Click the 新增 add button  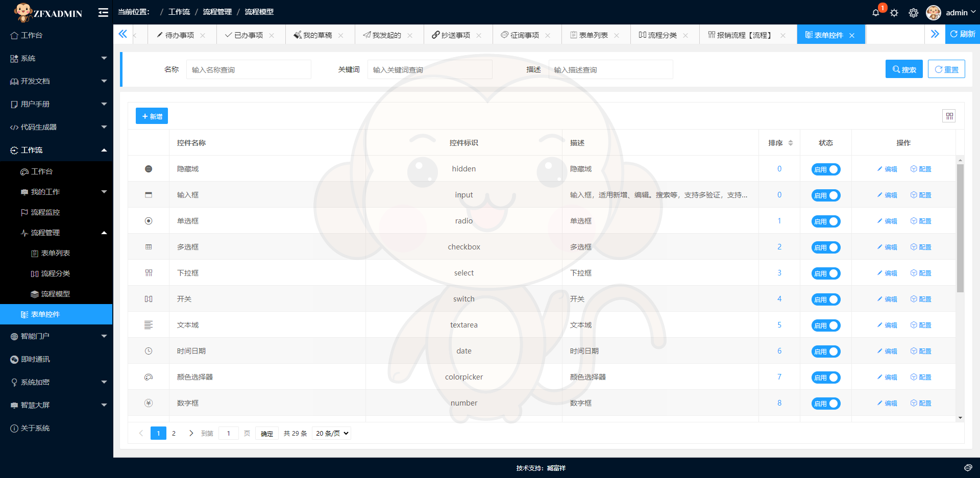152,116
